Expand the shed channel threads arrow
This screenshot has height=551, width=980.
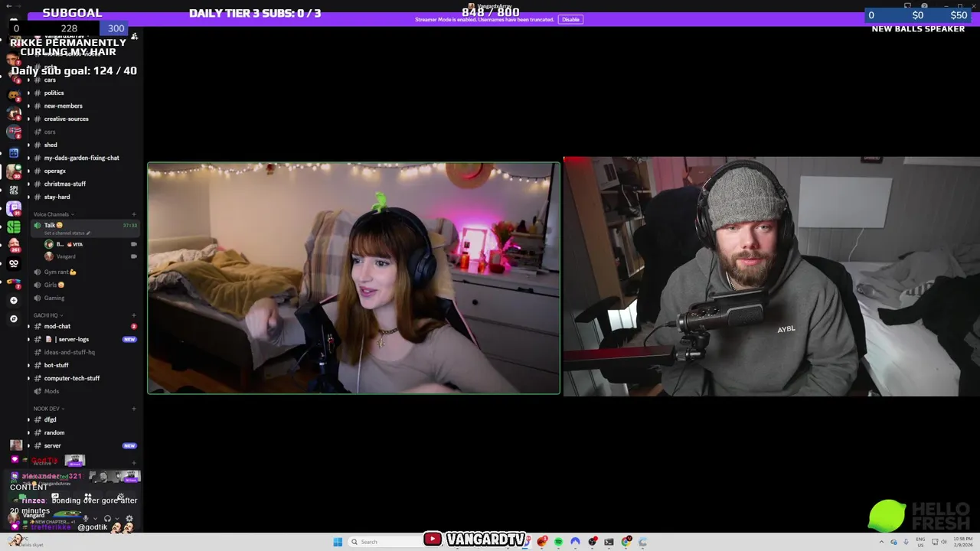[29, 145]
